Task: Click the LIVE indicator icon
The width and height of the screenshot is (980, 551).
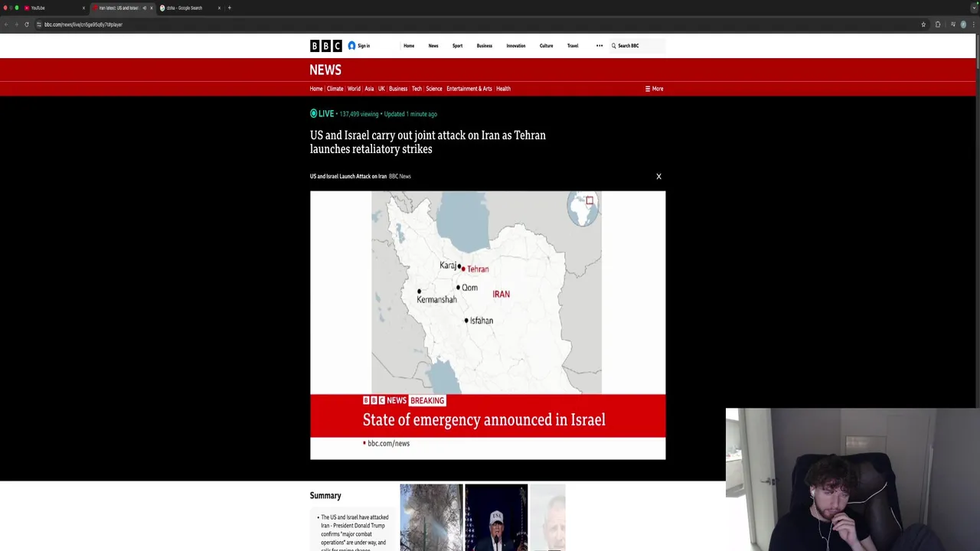Action: pyautogui.click(x=313, y=114)
